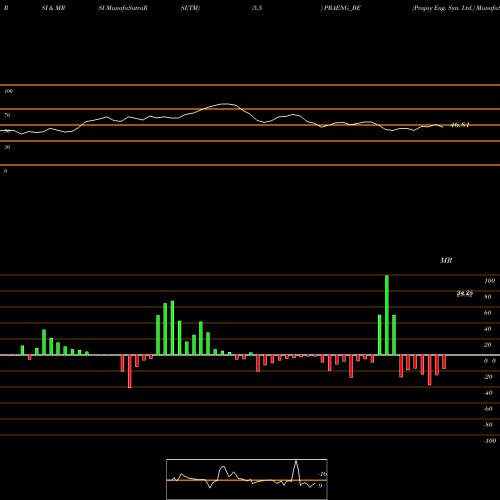Click the 'SI MunafaSutraR' header label

pyautogui.click(x=123, y=8)
